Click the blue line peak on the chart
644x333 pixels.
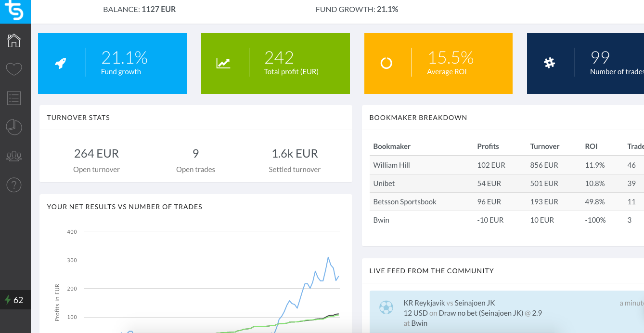(x=328, y=257)
